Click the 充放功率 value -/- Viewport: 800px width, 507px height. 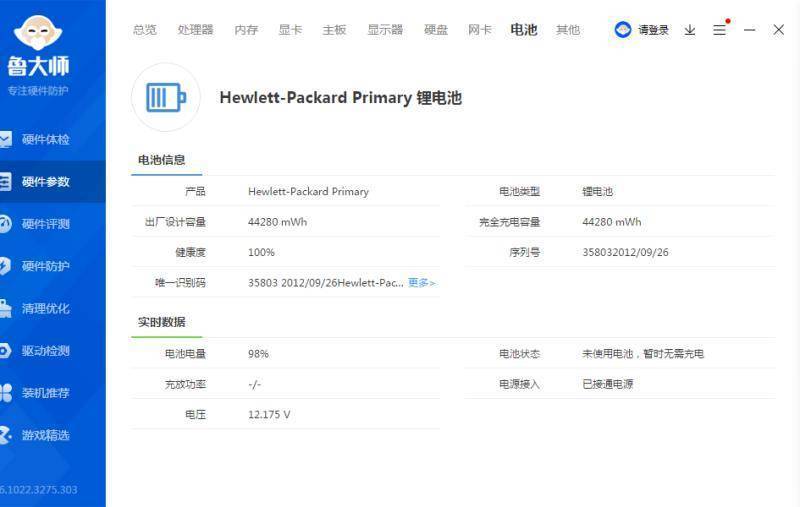(x=254, y=384)
